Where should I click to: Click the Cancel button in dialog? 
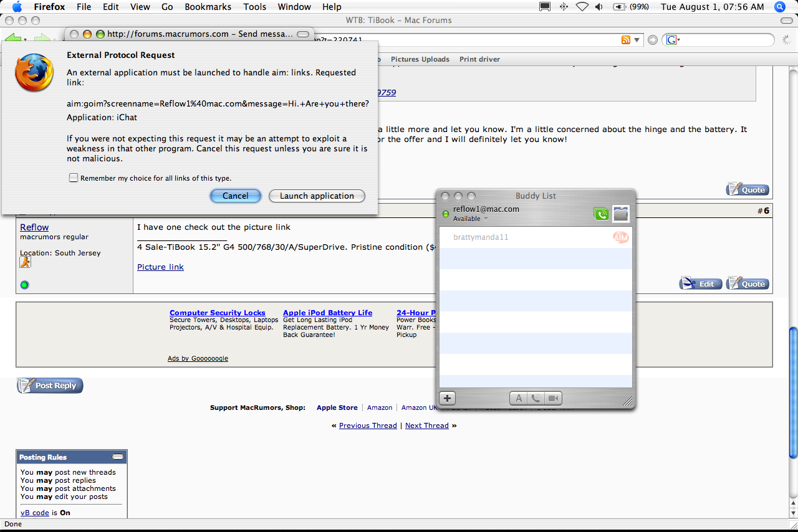(x=236, y=196)
